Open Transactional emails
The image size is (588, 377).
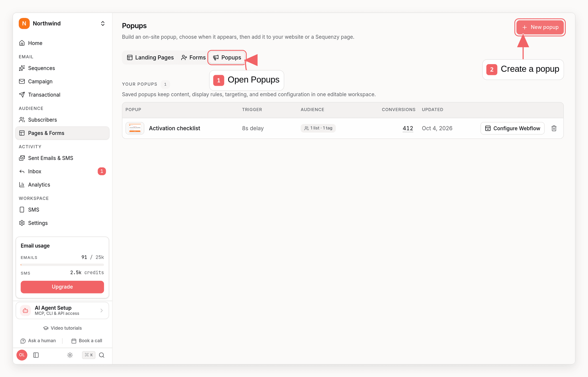pos(62,95)
